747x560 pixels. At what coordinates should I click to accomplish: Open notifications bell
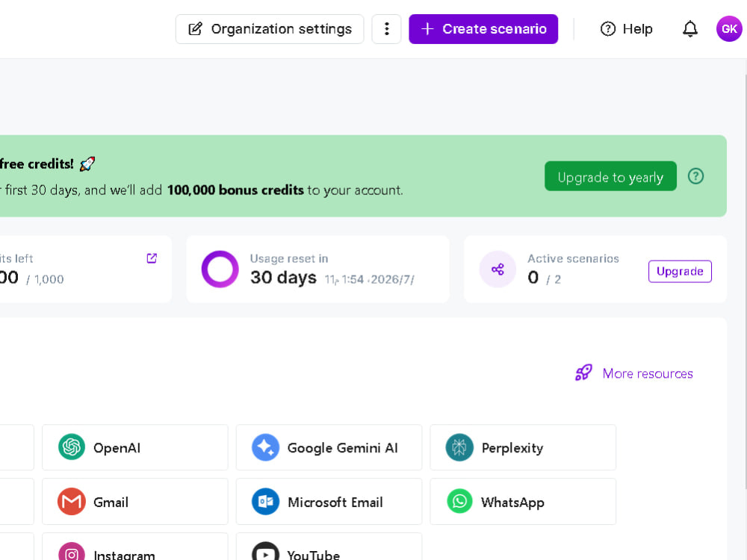tap(689, 29)
